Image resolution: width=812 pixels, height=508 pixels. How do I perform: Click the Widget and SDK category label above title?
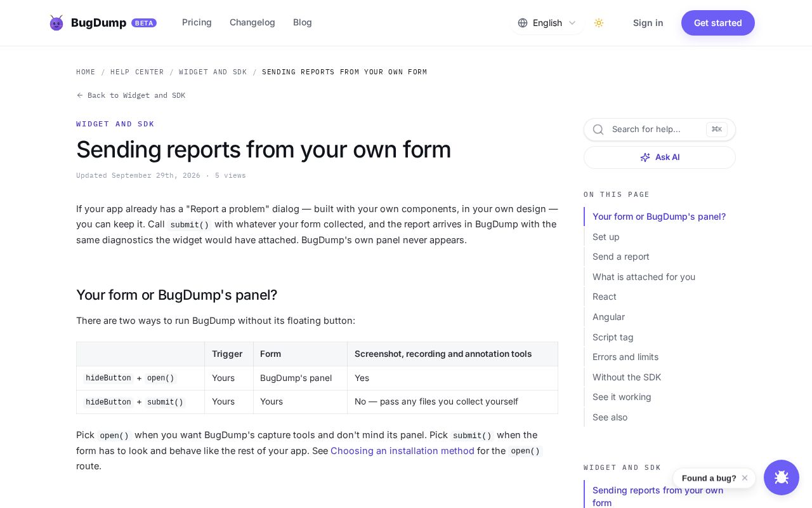click(x=115, y=124)
